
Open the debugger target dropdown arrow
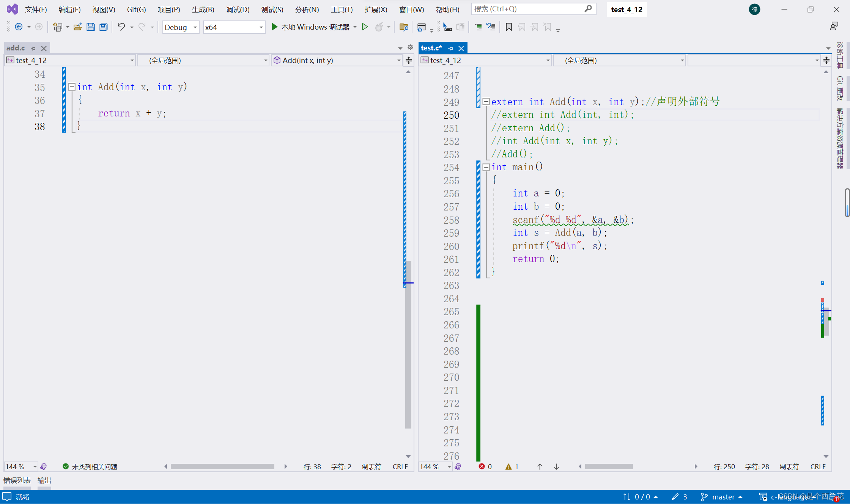[x=355, y=27]
